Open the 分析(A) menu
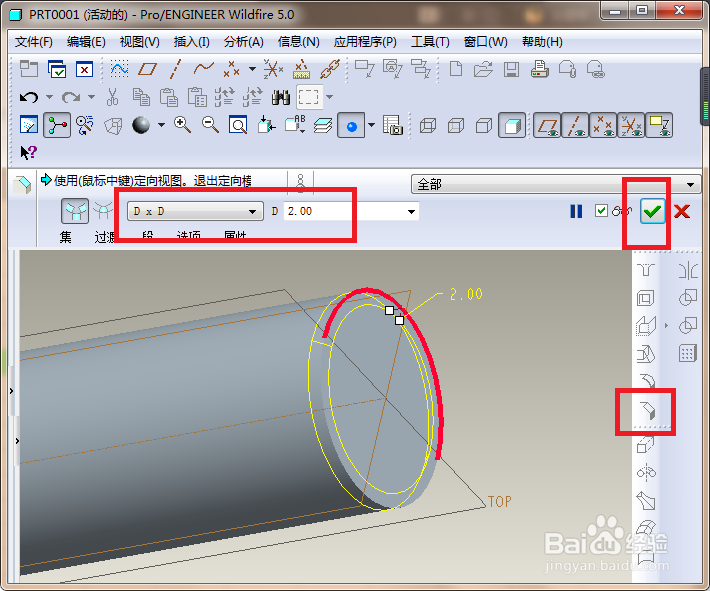The width and height of the screenshot is (710, 591). pyautogui.click(x=244, y=42)
